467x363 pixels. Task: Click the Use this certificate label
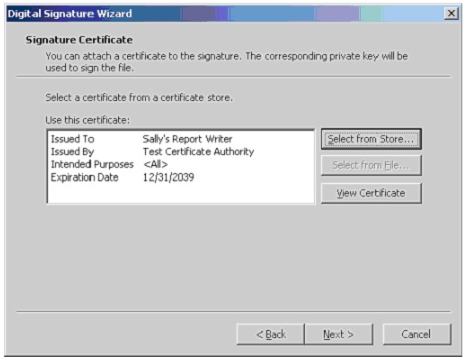tap(88, 120)
